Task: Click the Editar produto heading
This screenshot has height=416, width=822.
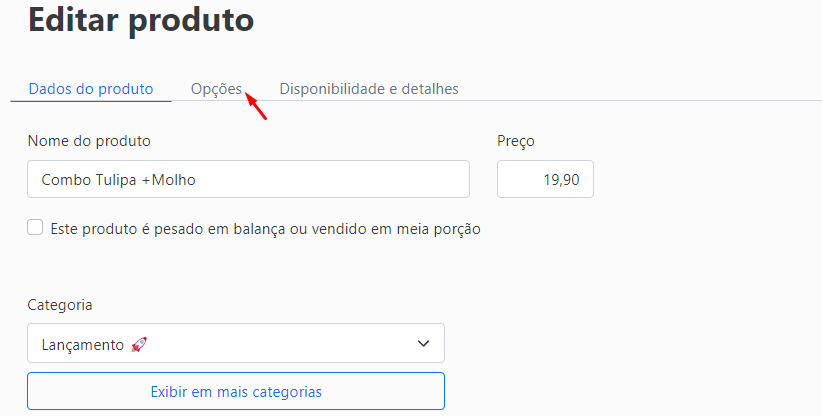Action: point(141,20)
